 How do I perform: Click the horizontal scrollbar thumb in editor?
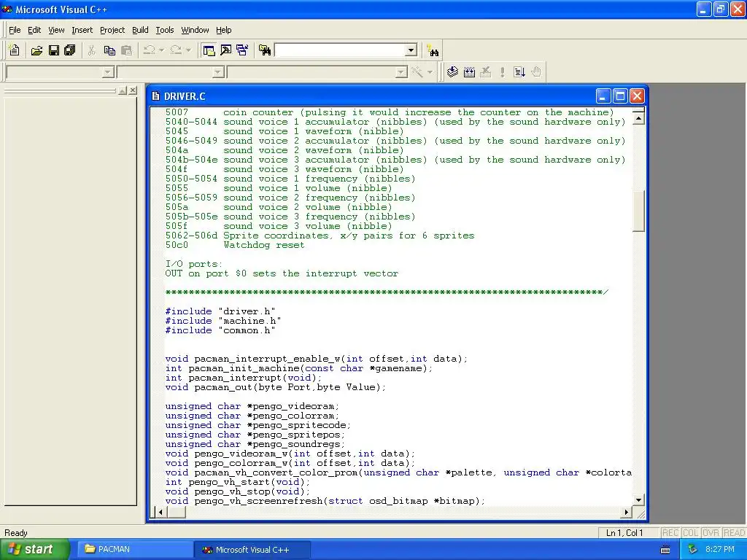coord(177,512)
